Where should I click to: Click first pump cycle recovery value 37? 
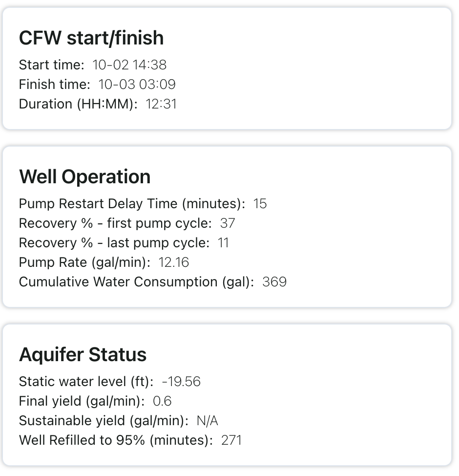228,223
